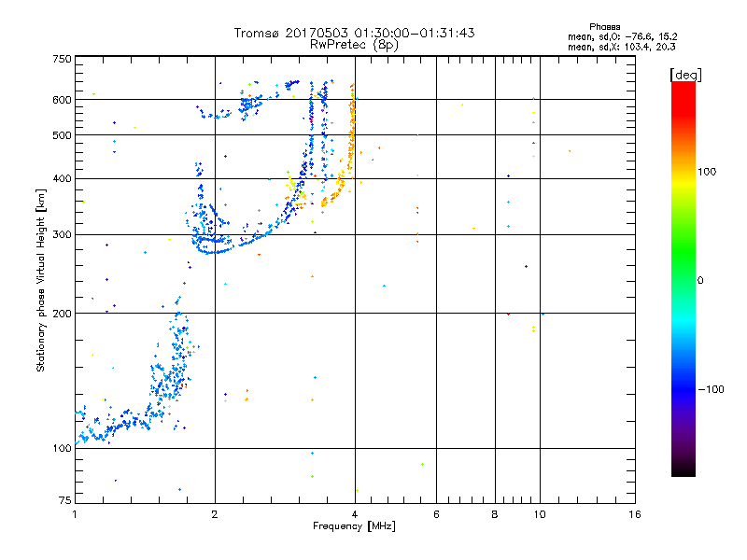This screenshot has width=747, height=560.
Task: Click the y-axis '300' tick label
Action: [62, 234]
